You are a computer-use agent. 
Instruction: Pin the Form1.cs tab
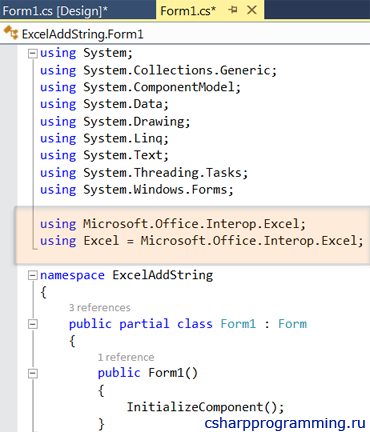click(233, 10)
